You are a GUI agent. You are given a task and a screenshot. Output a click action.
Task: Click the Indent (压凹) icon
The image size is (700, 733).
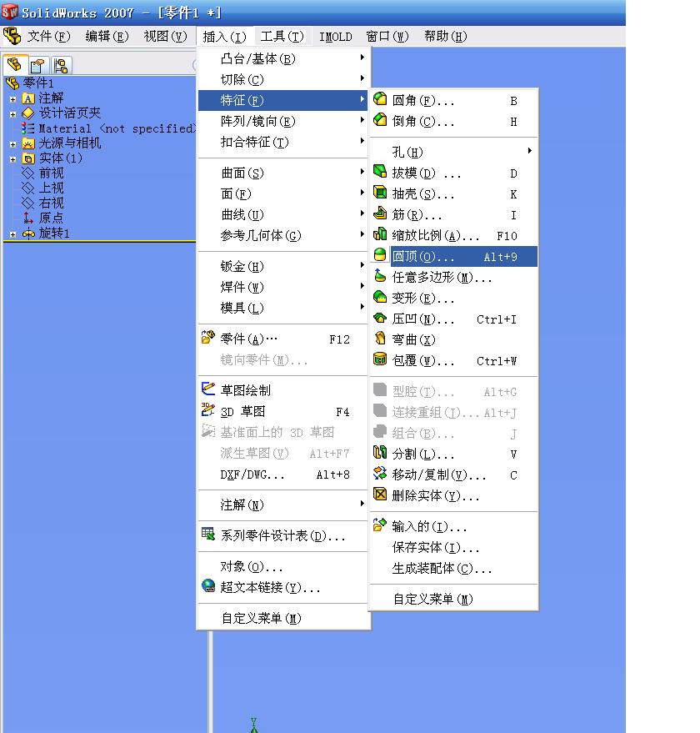380,318
